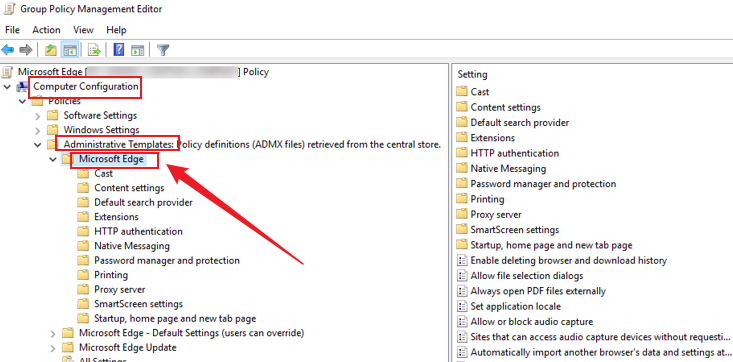Screen dimensions: 733x362
Task: Select the Policies tree item
Action: pos(64,101)
